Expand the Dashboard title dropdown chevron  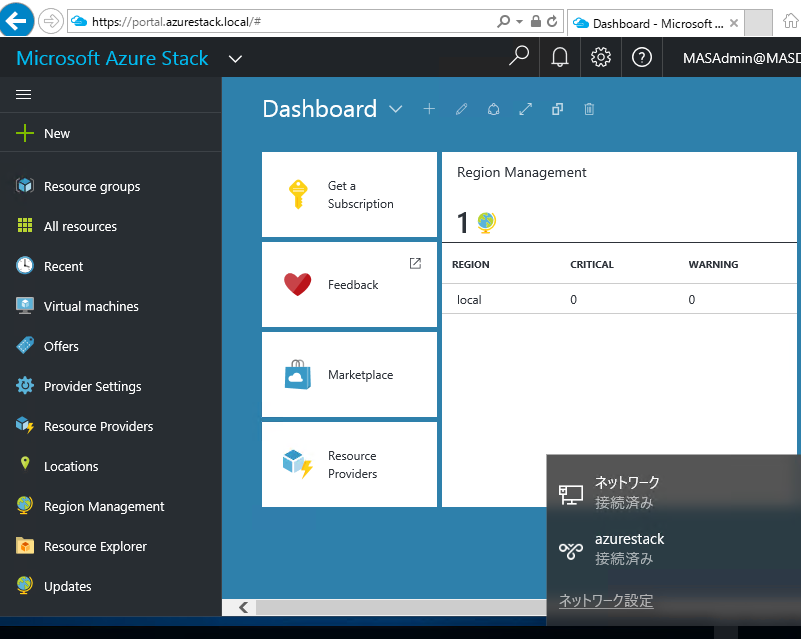[x=396, y=109]
